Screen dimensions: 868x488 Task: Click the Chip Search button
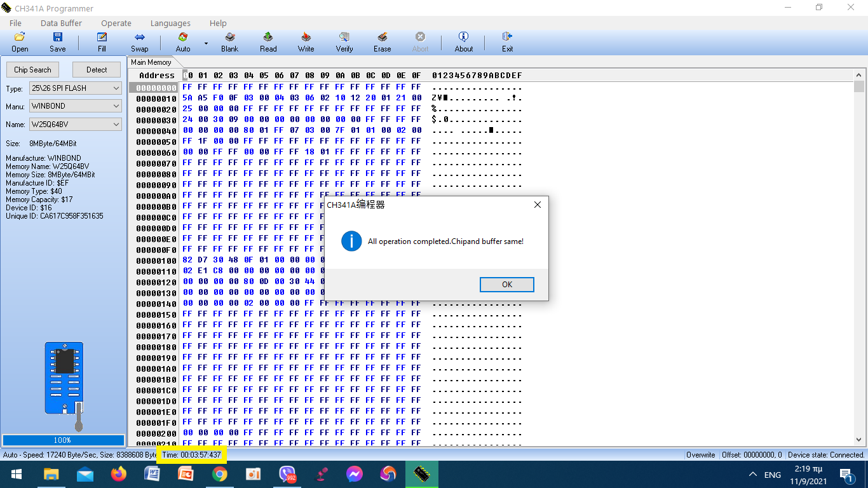pos(32,70)
